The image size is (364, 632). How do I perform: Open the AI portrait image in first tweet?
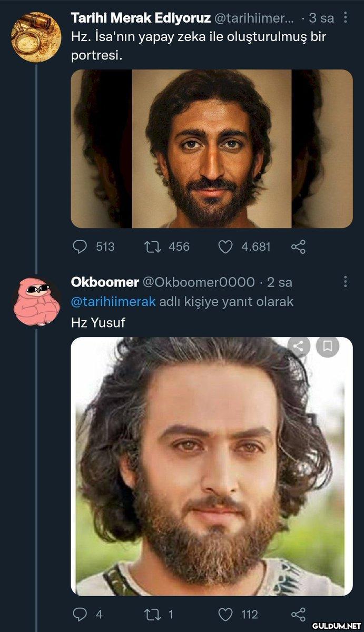pos(212,149)
